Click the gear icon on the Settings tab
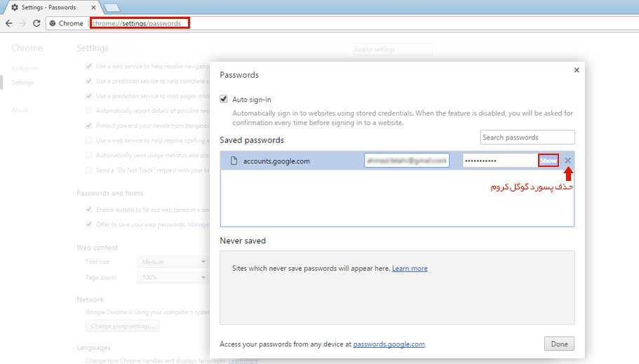The image size is (639, 364). point(15,7)
